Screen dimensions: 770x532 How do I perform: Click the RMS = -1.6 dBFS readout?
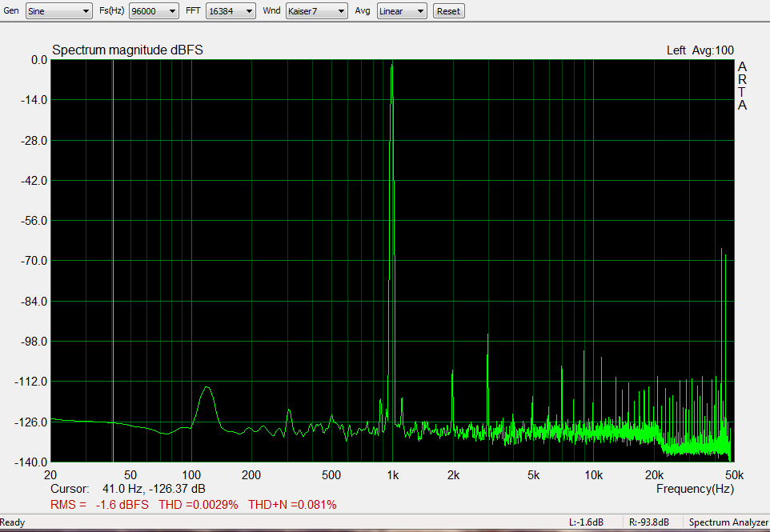point(99,505)
